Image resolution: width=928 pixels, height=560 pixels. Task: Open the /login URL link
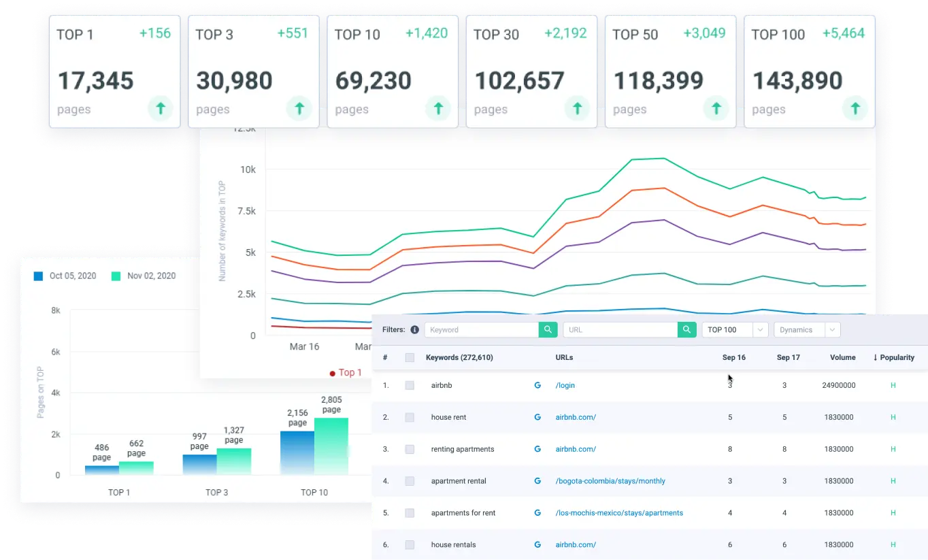click(x=565, y=385)
